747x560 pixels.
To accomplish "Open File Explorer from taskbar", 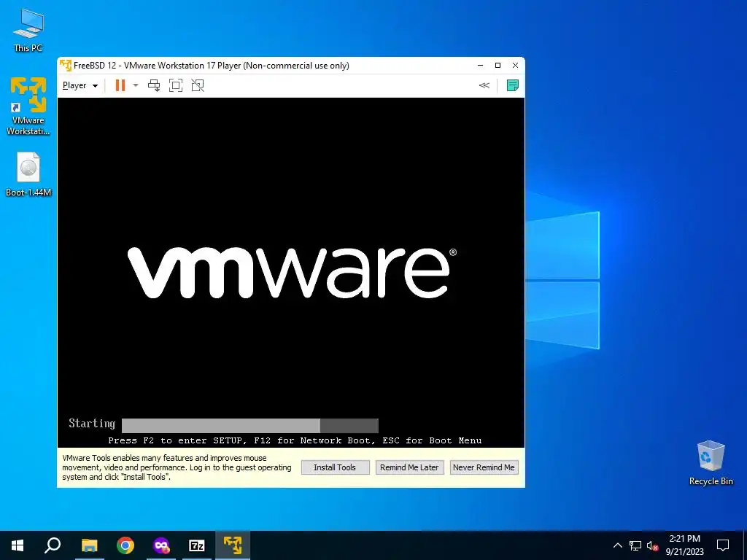I will [x=89, y=545].
